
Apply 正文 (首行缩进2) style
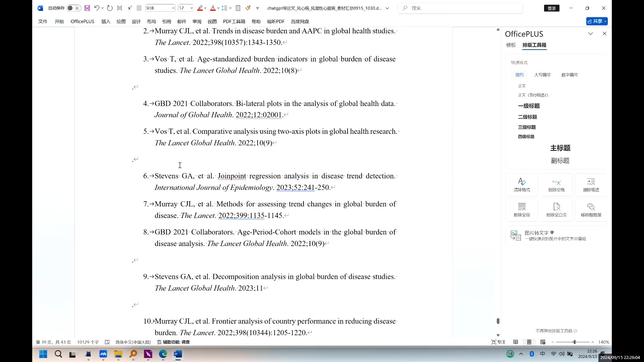pyautogui.click(x=533, y=95)
